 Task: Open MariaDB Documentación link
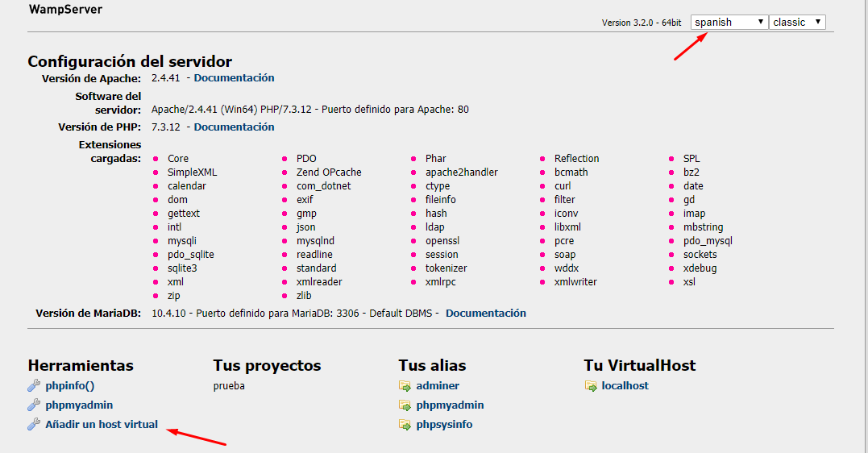click(x=485, y=314)
